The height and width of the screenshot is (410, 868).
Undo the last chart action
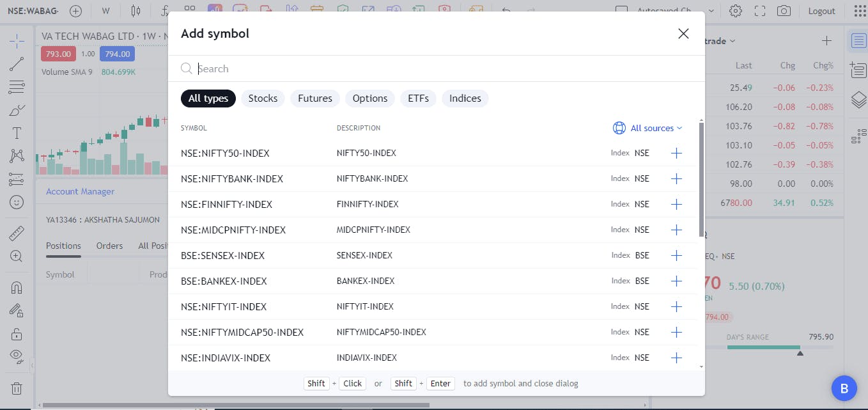pyautogui.click(x=507, y=11)
